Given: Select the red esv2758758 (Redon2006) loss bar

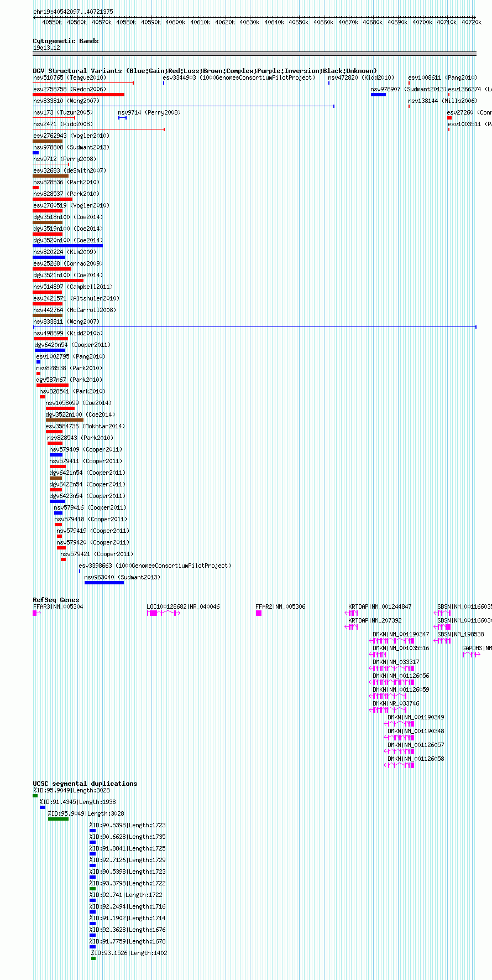Looking at the screenshot, I should pos(78,95).
